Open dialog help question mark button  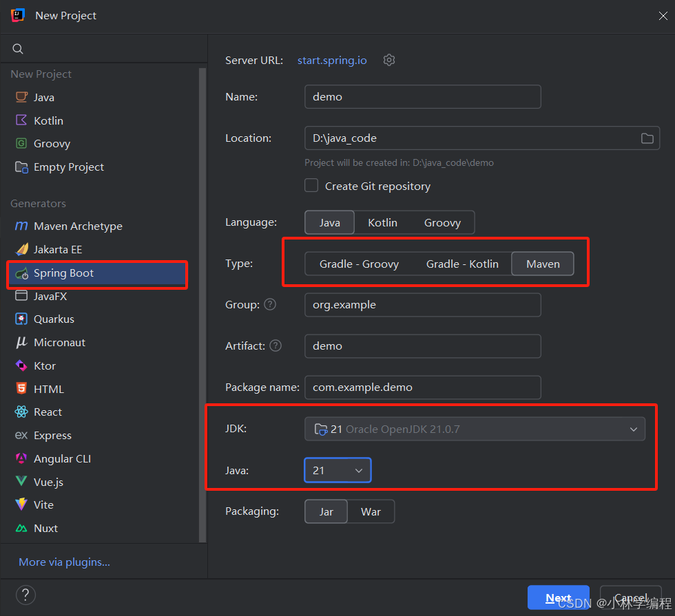[x=26, y=595]
